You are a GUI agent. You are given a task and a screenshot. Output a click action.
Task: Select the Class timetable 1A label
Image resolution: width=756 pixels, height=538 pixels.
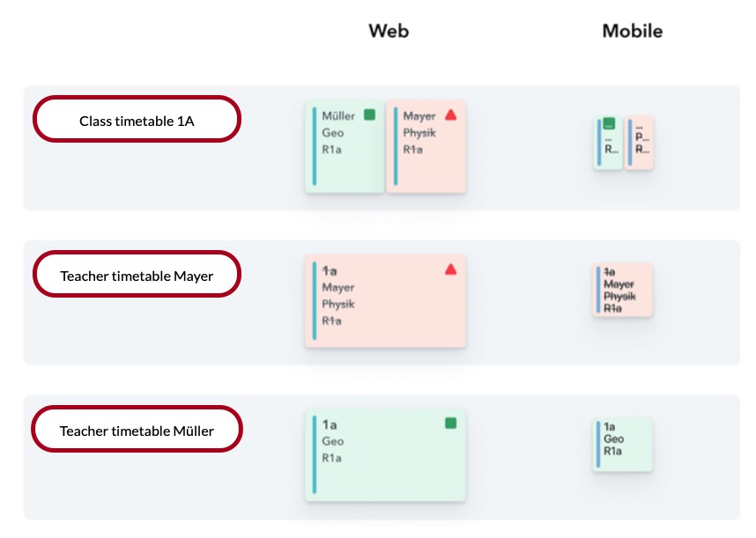(137, 120)
